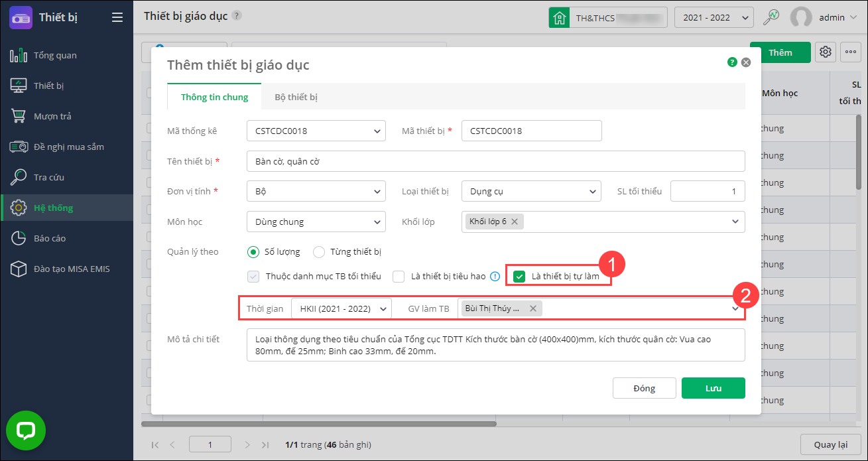The image size is (868, 461).
Task: Open the Loại thiết bị dropdown
Action: (531, 191)
